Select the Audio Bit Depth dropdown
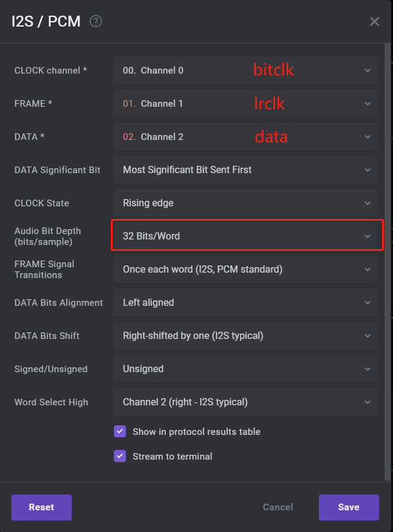Viewport: 393px width, 532px height. 245,236
